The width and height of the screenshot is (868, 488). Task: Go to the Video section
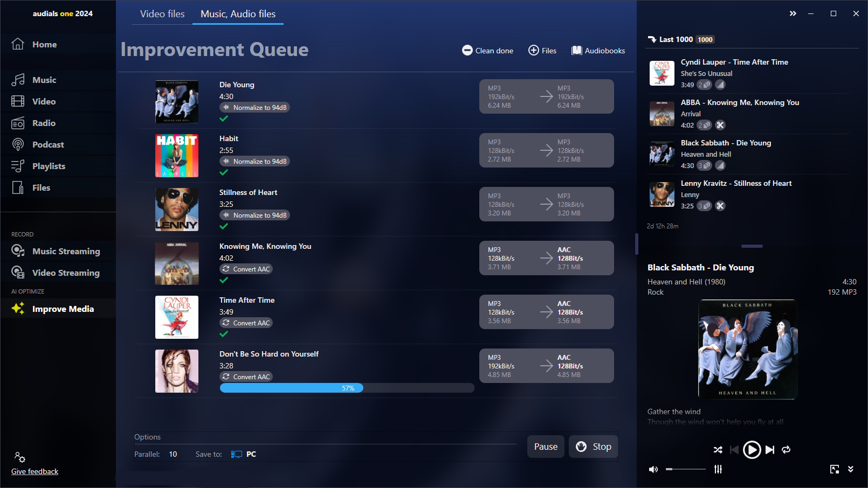point(58,101)
